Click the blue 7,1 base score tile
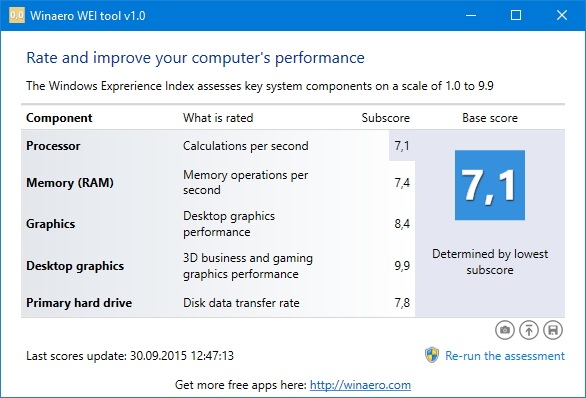 [x=490, y=185]
